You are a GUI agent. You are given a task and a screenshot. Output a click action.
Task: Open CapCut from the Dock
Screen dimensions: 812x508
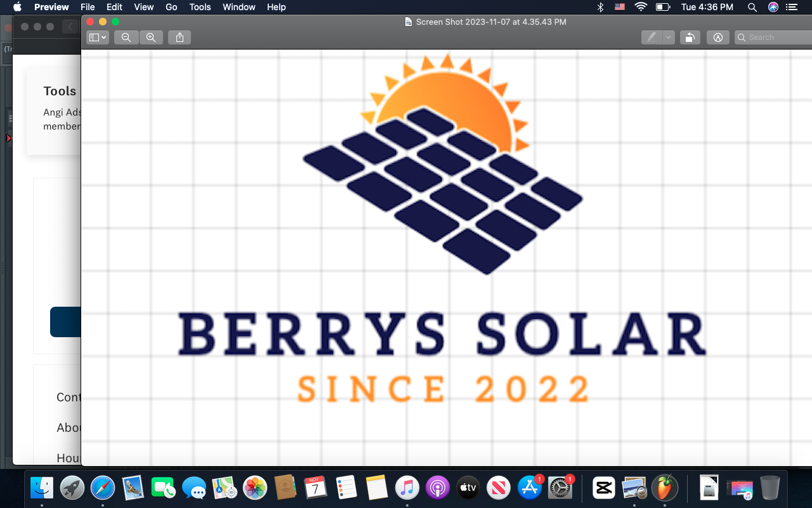603,488
